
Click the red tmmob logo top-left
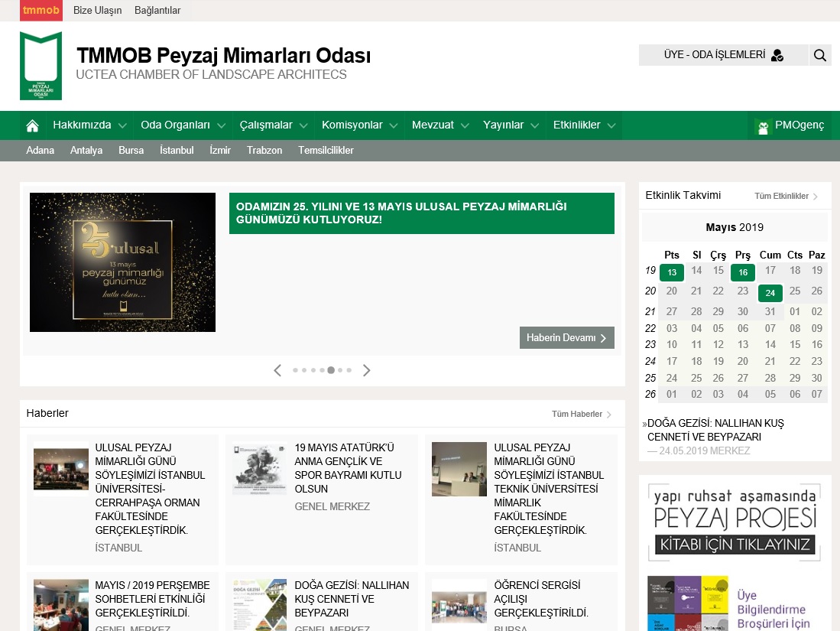(41, 11)
